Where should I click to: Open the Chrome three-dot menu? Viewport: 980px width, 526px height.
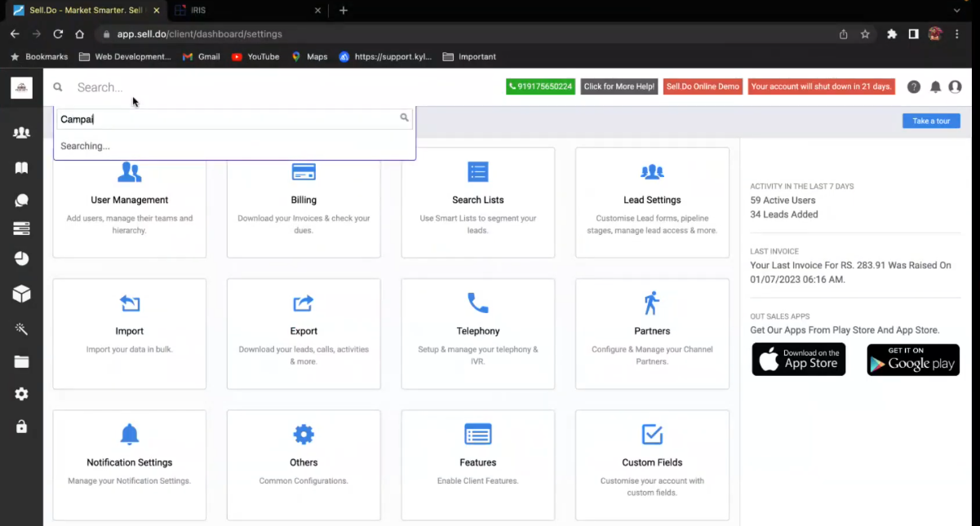pos(957,34)
